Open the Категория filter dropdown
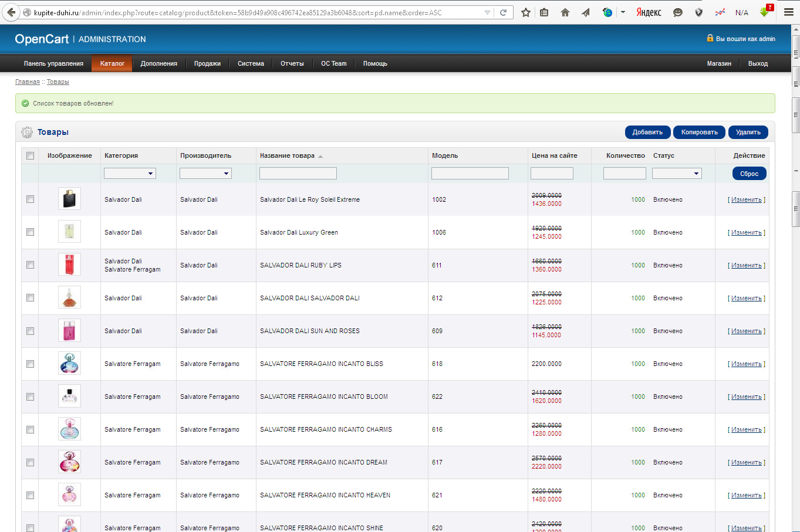 click(x=130, y=173)
